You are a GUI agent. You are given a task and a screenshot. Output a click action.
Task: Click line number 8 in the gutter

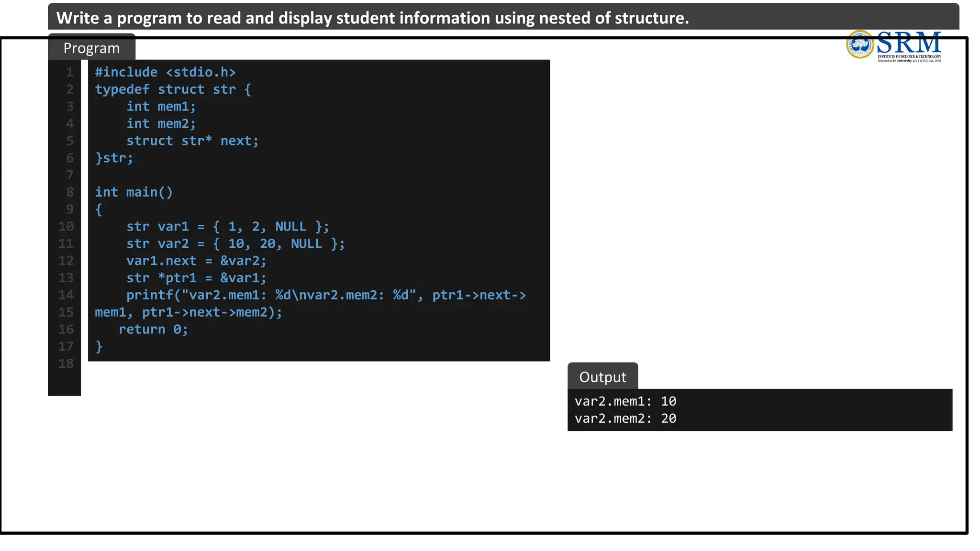tap(70, 192)
